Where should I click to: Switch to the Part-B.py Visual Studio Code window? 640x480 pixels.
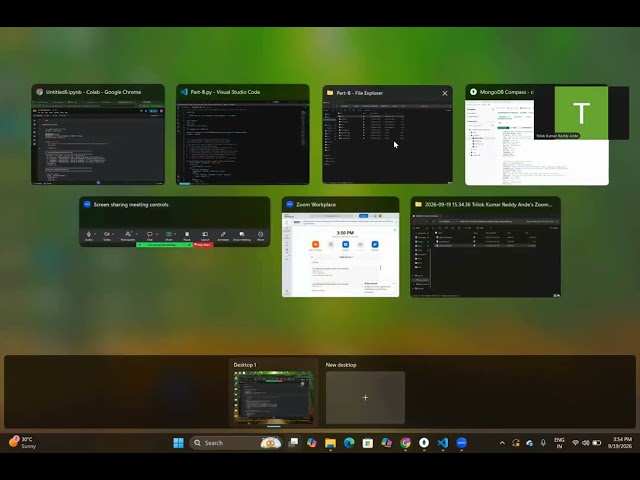[x=242, y=135]
